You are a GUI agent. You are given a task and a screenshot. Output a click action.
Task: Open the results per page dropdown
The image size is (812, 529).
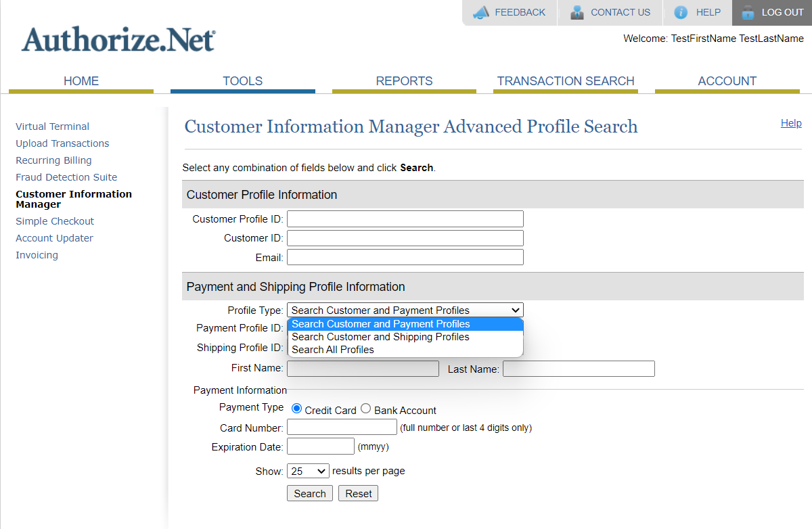pyautogui.click(x=308, y=471)
